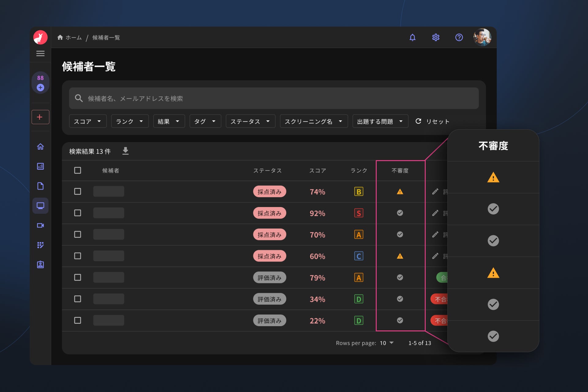Open the video camera sidebar icon
The width and height of the screenshot is (588, 392).
pyautogui.click(x=40, y=225)
